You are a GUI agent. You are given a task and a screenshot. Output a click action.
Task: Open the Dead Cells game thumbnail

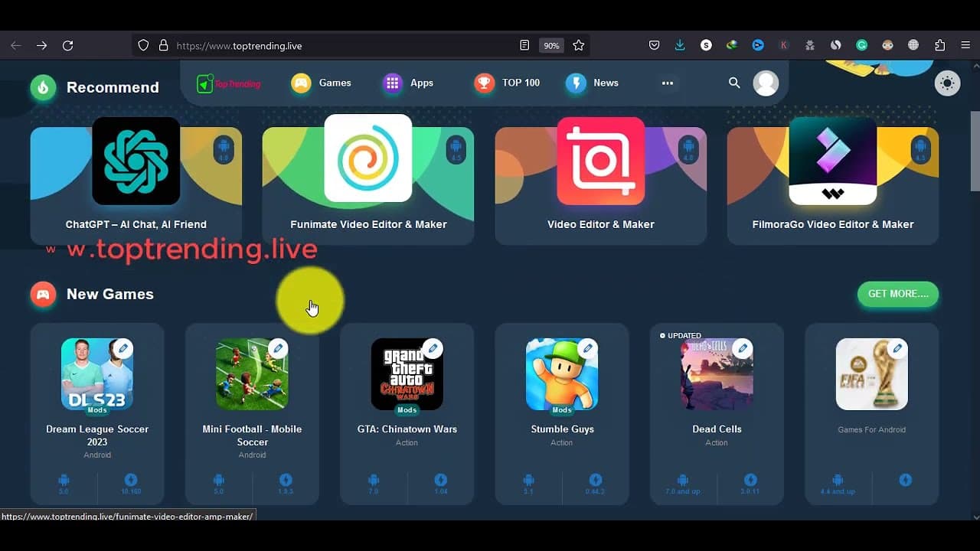[x=717, y=374]
